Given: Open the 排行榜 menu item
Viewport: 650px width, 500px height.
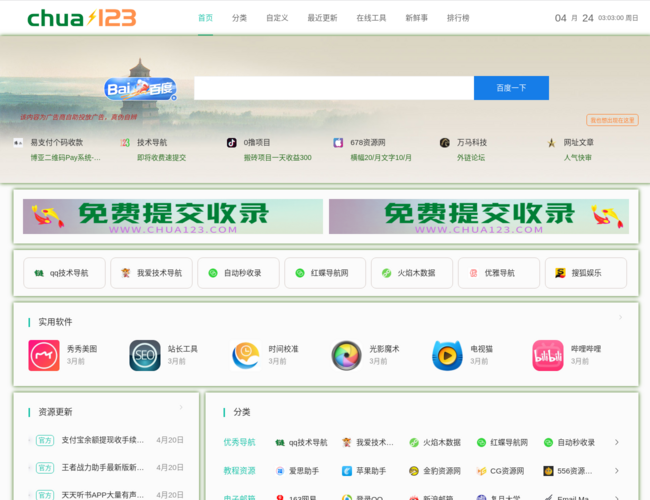Looking at the screenshot, I should [458, 18].
